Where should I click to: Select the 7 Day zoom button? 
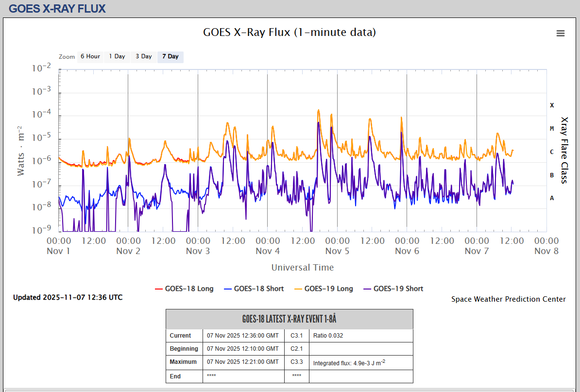coord(170,56)
